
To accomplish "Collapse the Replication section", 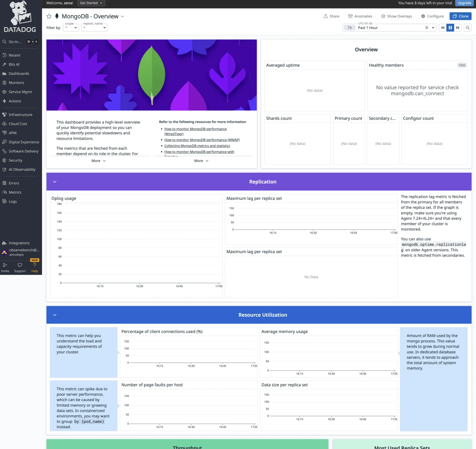I will 55,182.
